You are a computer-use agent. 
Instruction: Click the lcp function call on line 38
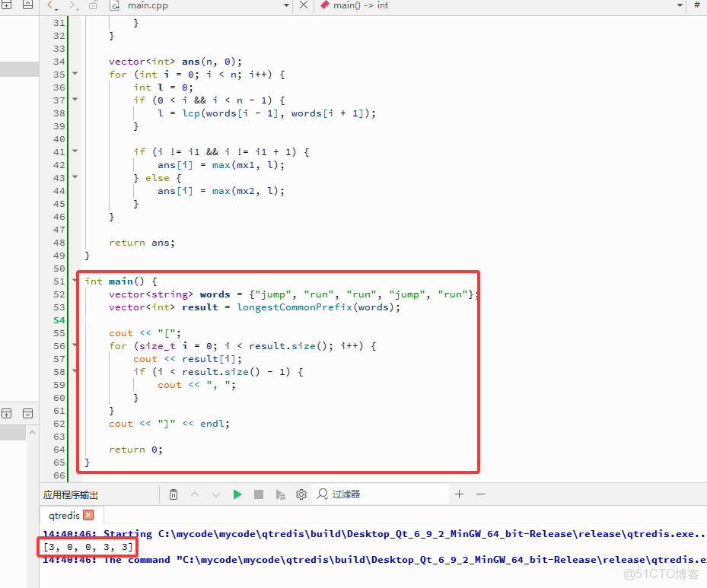click(191, 113)
